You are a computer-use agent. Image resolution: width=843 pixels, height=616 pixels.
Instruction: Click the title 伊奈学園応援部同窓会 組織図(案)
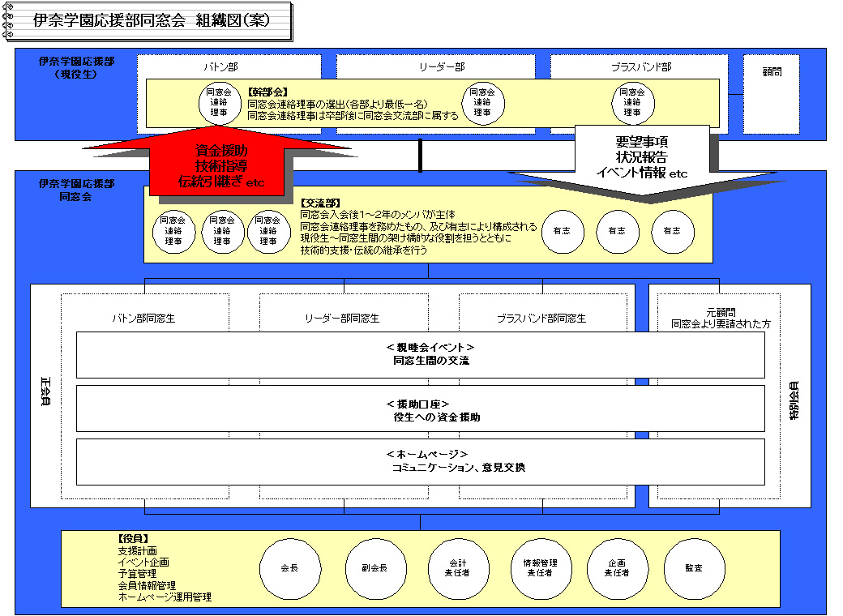pyautogui.click(x=152, y=20)
